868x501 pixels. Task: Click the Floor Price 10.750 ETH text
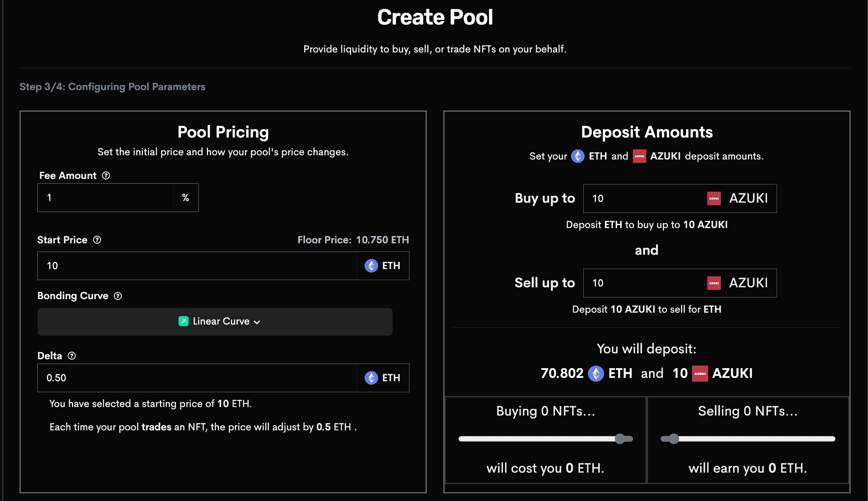[353, 240]
